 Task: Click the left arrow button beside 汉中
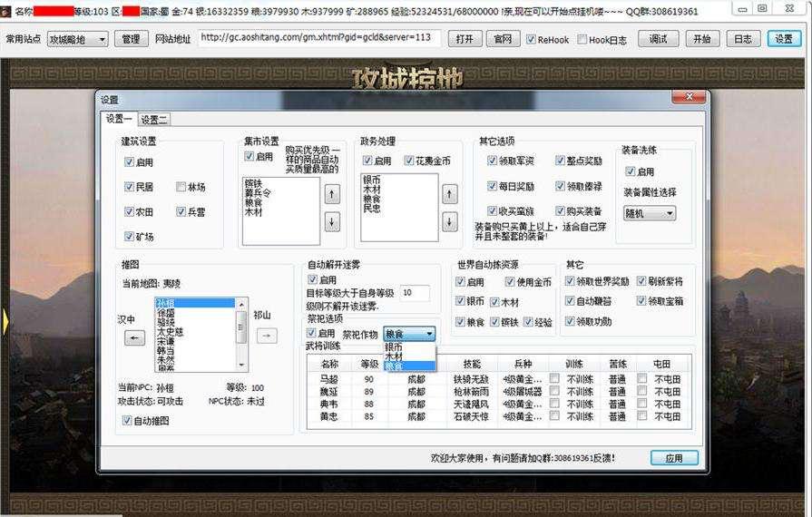[x=134, y=337]
